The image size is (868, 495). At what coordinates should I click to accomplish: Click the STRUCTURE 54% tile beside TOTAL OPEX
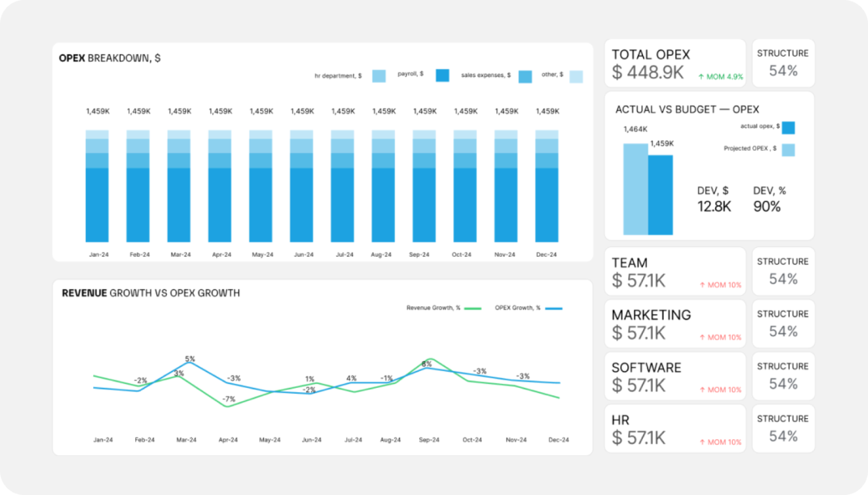click(783, 62)
